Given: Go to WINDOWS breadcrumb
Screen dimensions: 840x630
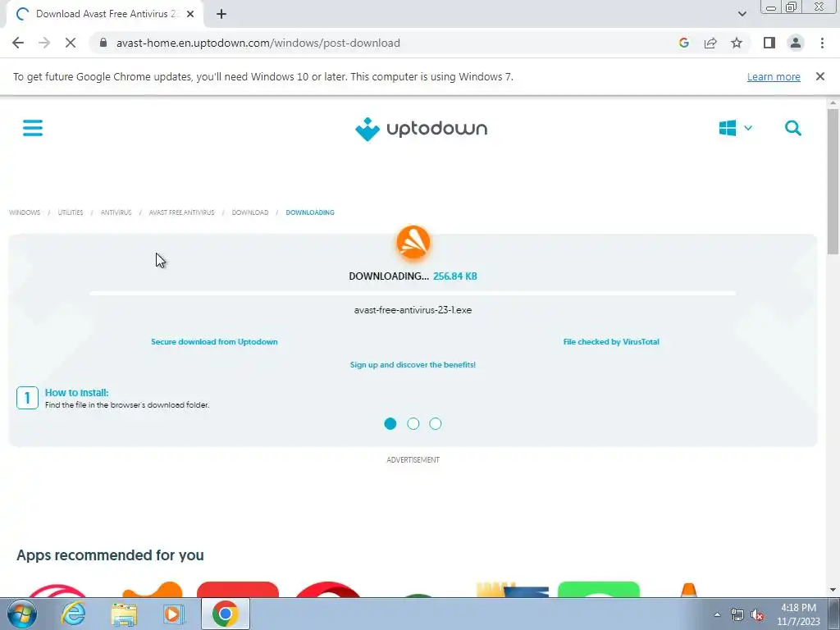Looking at the screenshot, I should pos(25,212).
